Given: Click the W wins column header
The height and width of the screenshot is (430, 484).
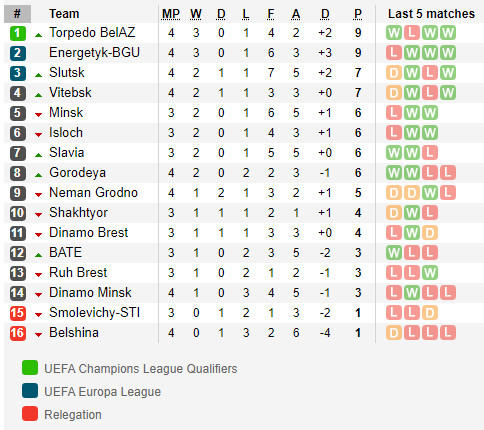Looking at the screenshot, I should 196,14.
